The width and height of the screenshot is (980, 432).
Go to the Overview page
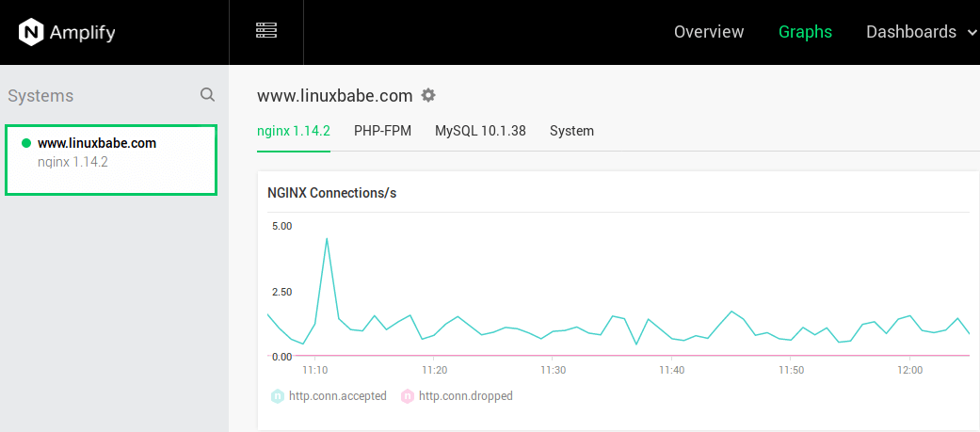tap(709, 32)
